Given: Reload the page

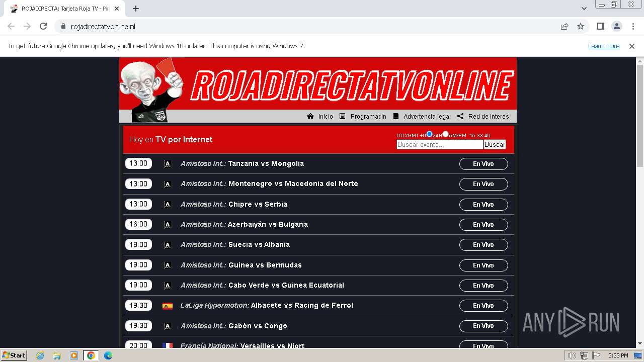Looking at the screenshot, I should (43, 26).
